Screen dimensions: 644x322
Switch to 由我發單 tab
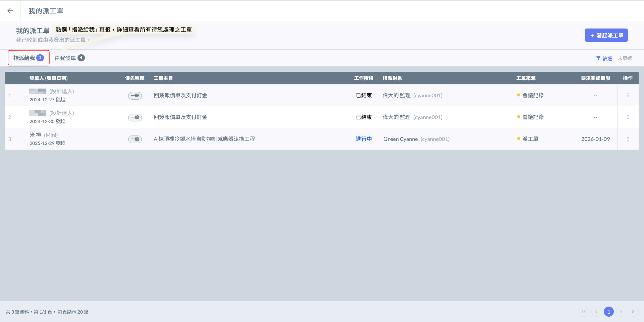pos(69,58)
